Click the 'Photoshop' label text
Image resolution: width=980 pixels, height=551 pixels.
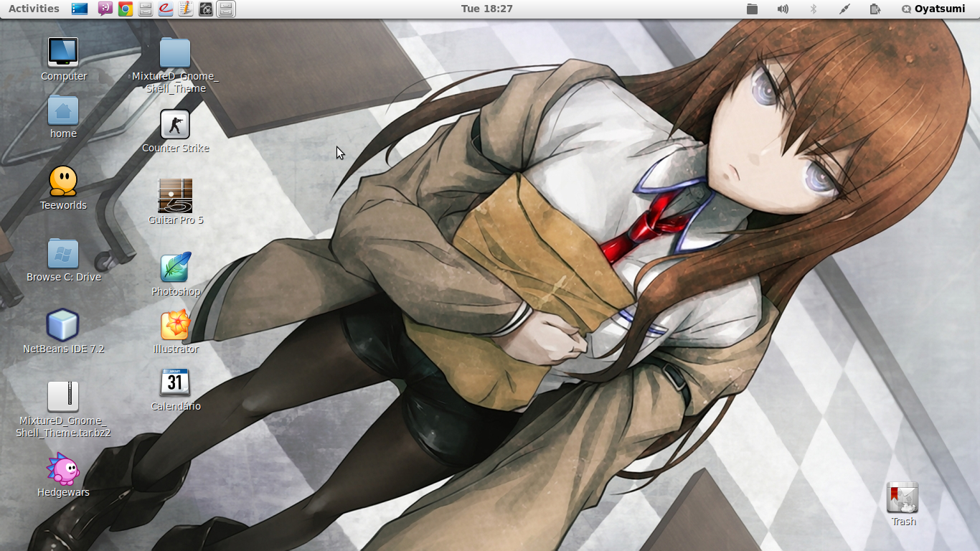[176, 291]
